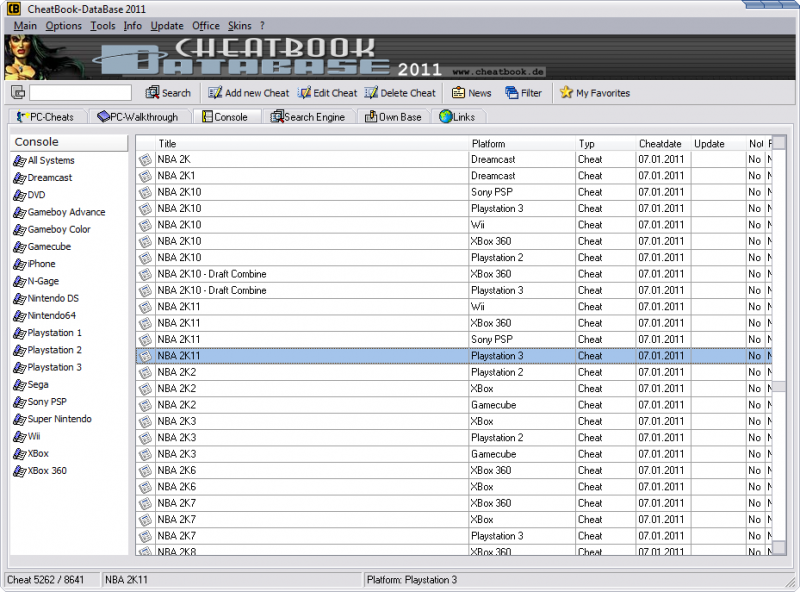Select the NBA 2K10 - Draft Combine XBox 360 row
The height and width of the screenshot is (592, 800).
454,274
